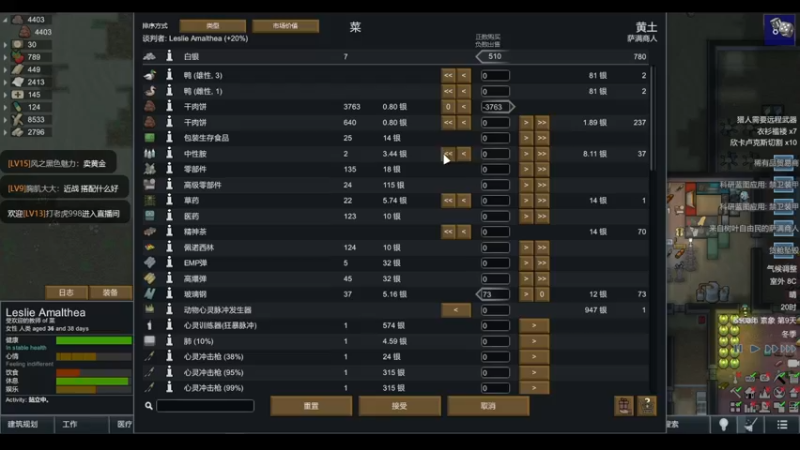
Task: Click the search magnifier icon
Action: point(148,406)
